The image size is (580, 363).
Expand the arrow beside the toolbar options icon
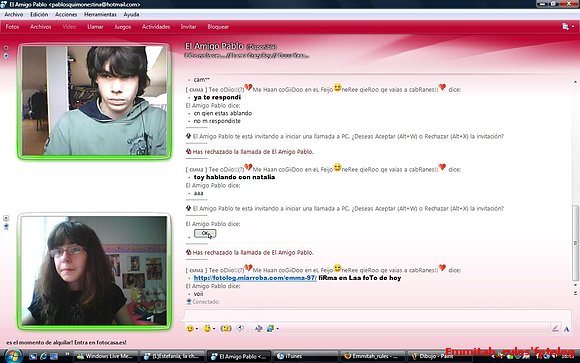click(x=573, y=27)
